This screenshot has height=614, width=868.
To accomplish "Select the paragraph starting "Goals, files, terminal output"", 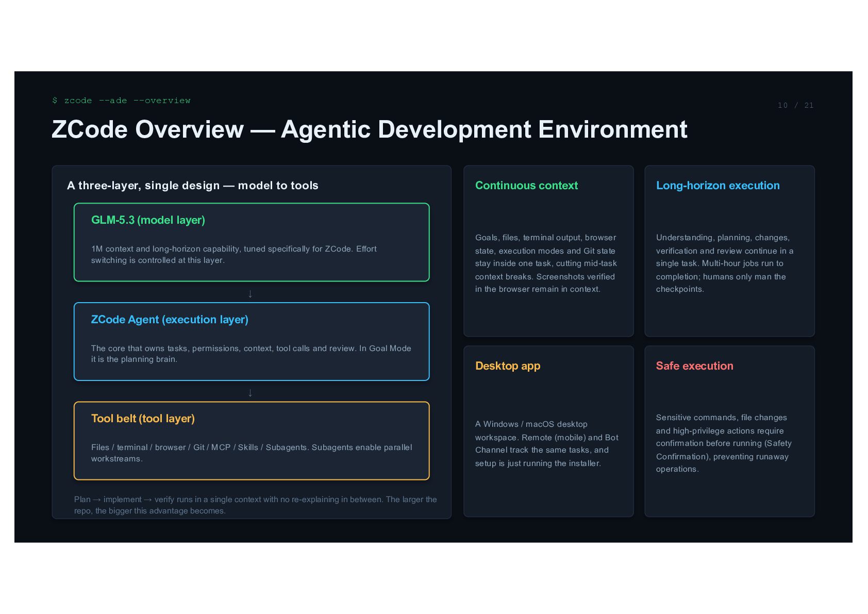I will 546,263.
